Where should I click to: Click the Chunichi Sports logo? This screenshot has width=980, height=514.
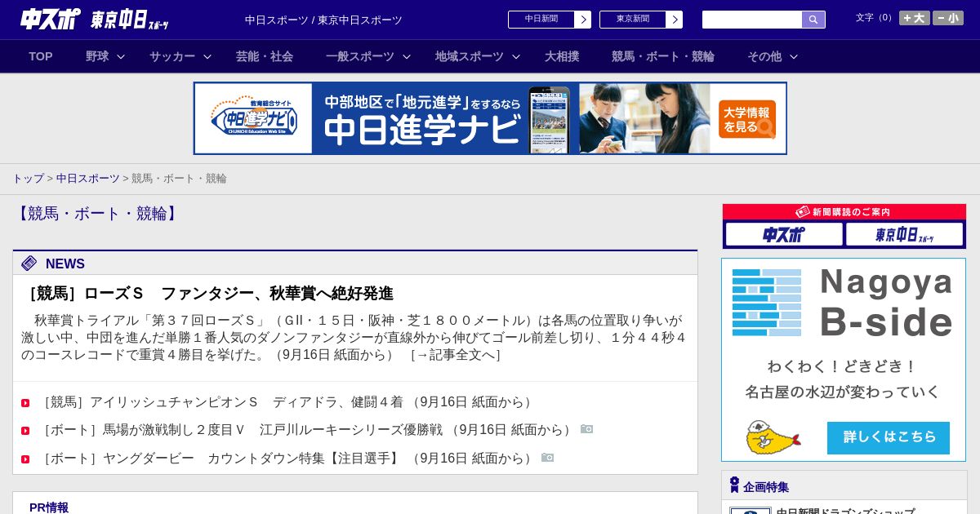pyautogui.click(x=51, y=19)
